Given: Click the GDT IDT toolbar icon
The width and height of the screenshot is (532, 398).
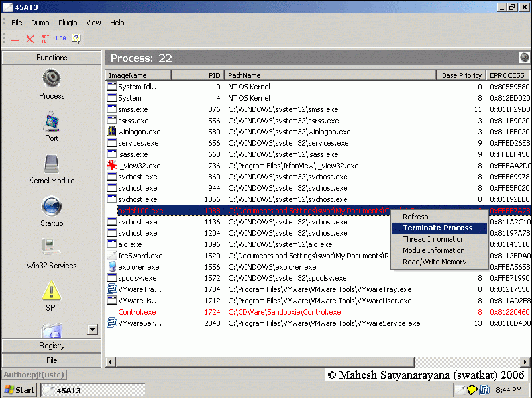Looking at the screenshot, I should pos(46,38).
